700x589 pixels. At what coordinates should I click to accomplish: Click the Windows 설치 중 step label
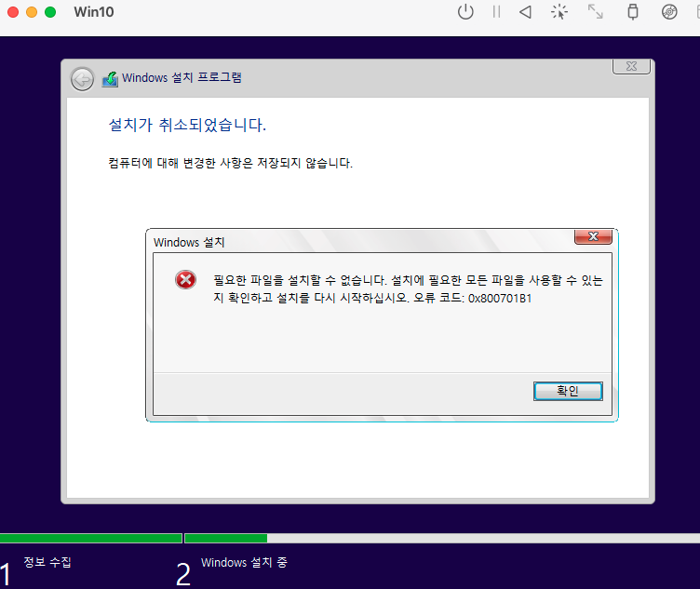[244, 562]
